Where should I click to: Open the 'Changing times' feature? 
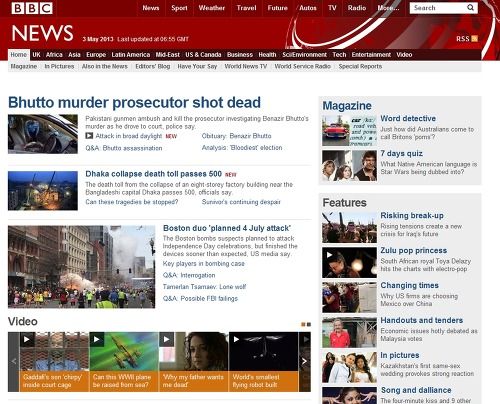tap(410, 285)
